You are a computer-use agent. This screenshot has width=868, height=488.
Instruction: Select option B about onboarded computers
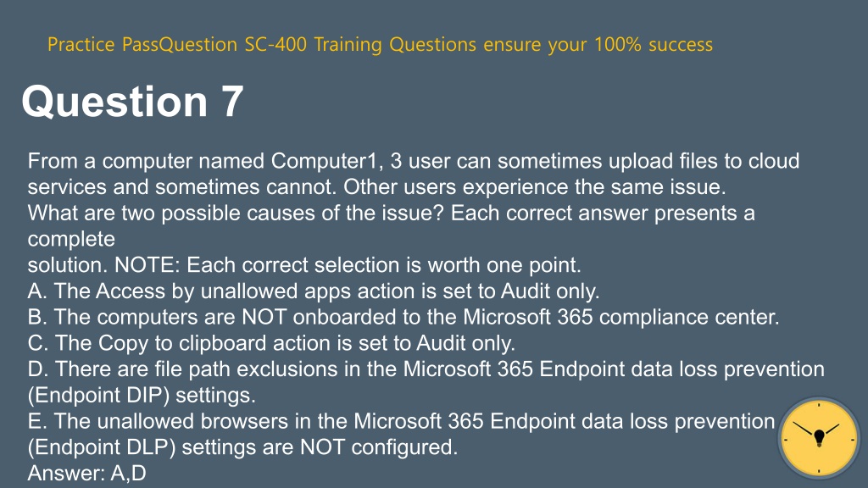coord(403,317)
